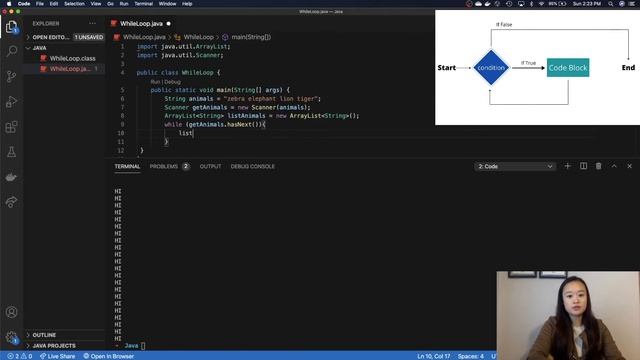This screenshot has width=640, height=360.
Task: Close the terminal panel
Action: pyautogui.click(x=629, y=166)
